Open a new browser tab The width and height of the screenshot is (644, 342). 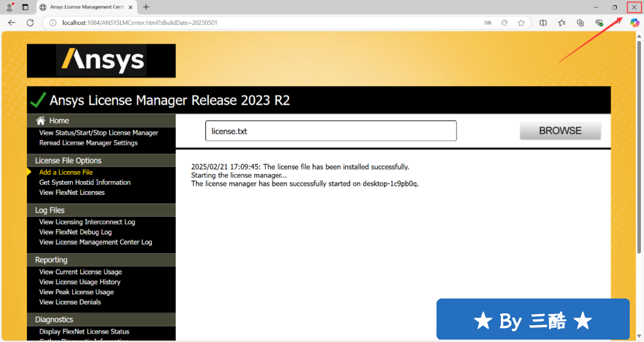tap(146, 7)
